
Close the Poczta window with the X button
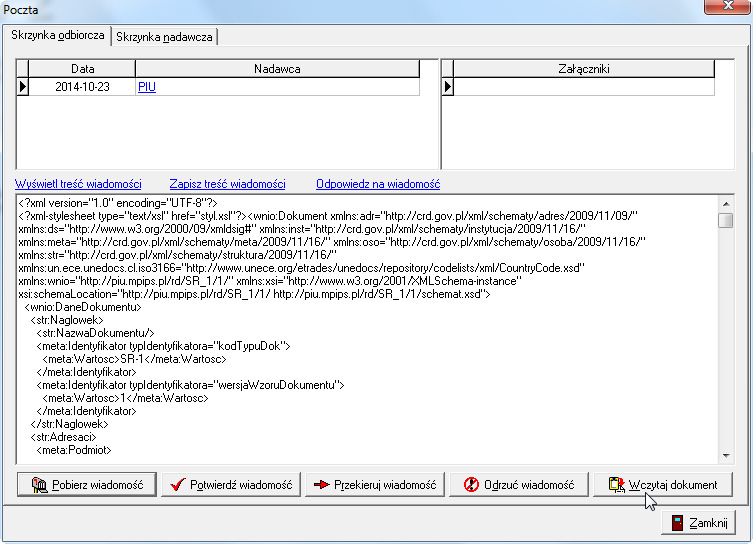727,6
